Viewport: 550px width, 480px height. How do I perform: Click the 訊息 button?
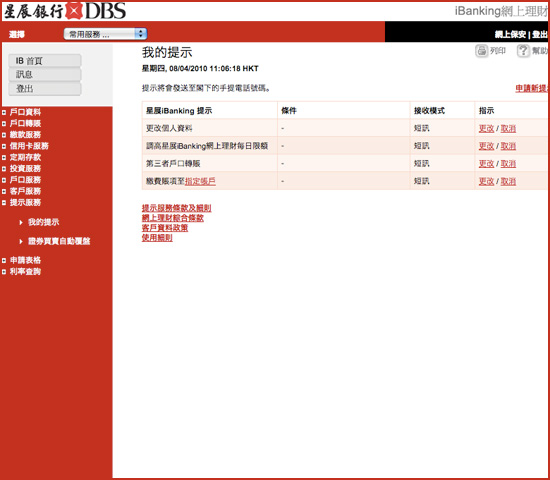45,74
